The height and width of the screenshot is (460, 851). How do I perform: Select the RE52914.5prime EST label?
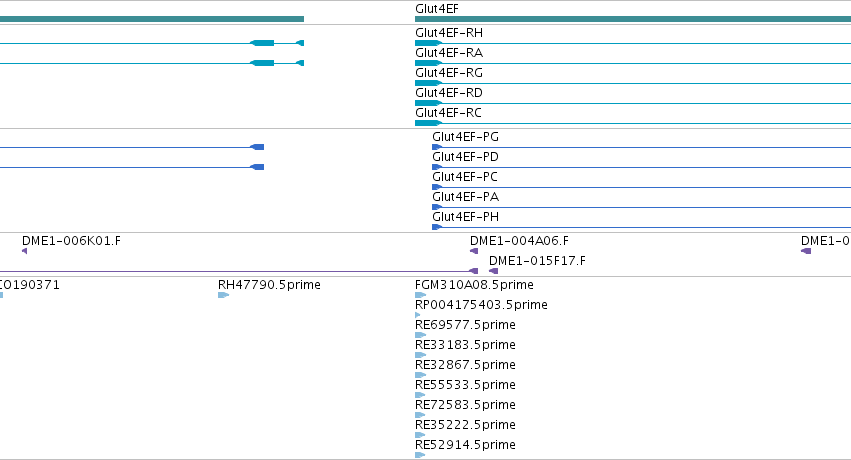[465, 445]
